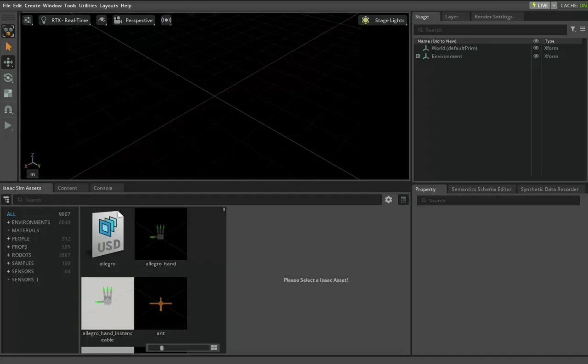
Task: Select the ant asset thumbnail
Action: pos(161,304)
